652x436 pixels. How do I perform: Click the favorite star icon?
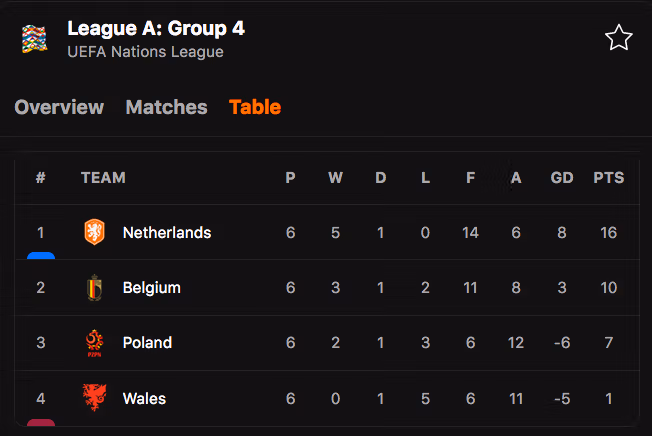(619, 38)
